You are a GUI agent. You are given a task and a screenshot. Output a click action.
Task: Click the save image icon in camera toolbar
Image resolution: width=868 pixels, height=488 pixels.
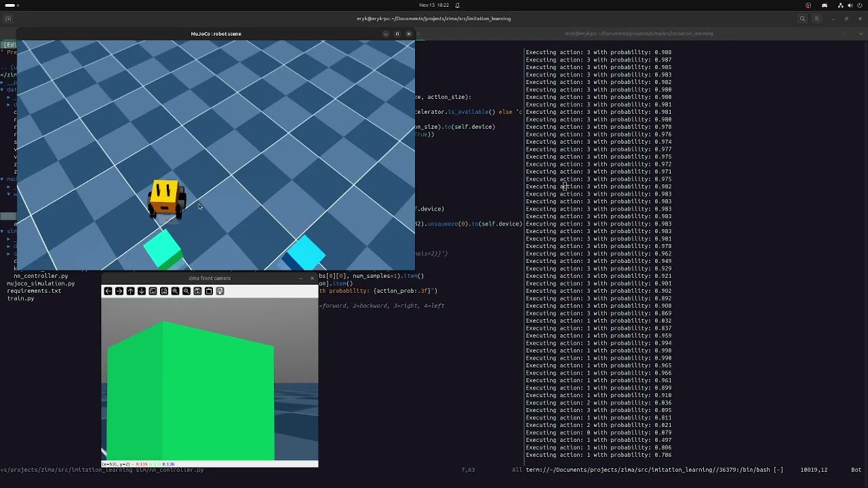(x=197, y=291)
